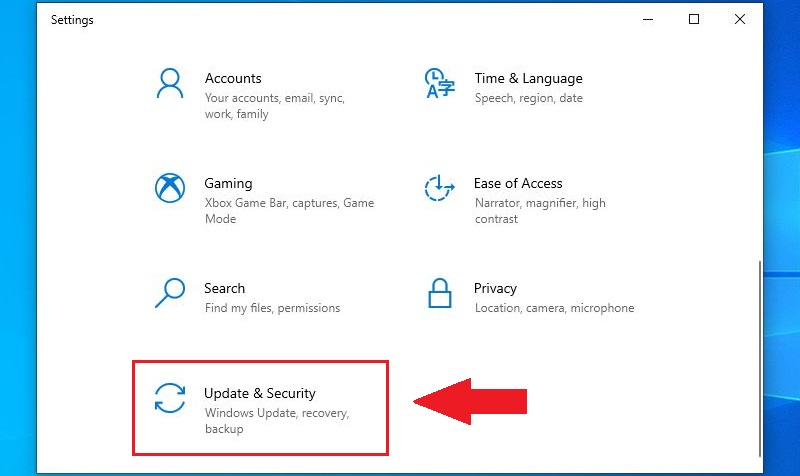Open the Accounts settings label
This screenshot has height=476, width=800.
coord(233,78)
